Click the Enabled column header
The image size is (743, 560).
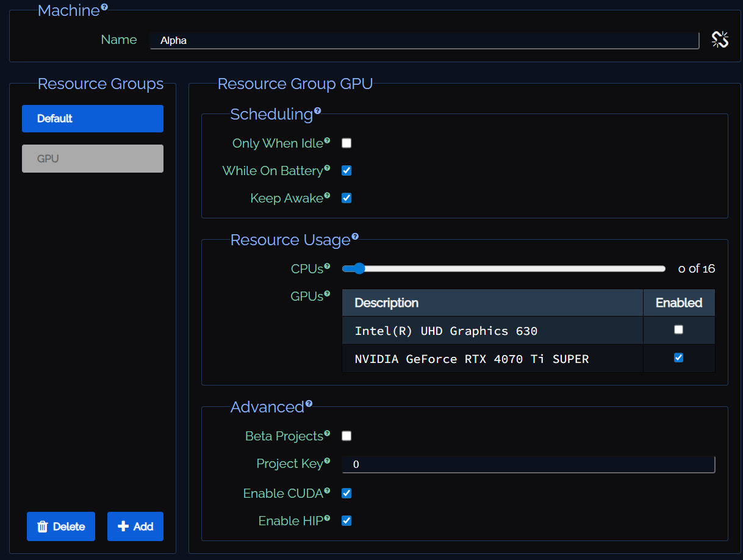679,303
